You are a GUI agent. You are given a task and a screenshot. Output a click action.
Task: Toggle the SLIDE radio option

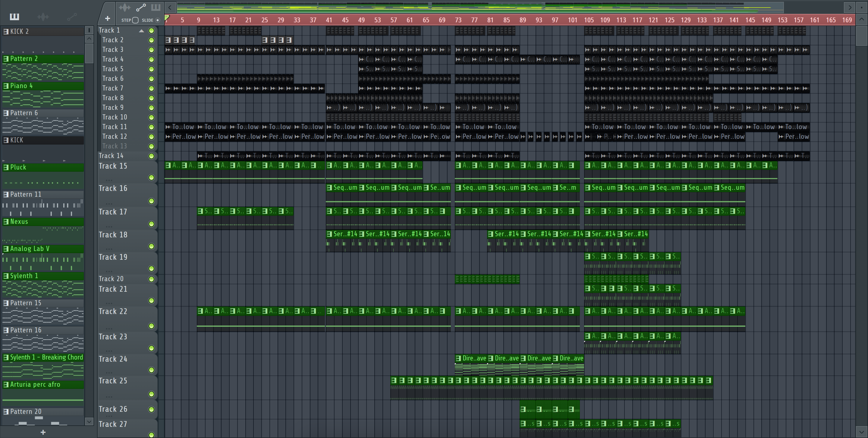[x=157, y=20]
